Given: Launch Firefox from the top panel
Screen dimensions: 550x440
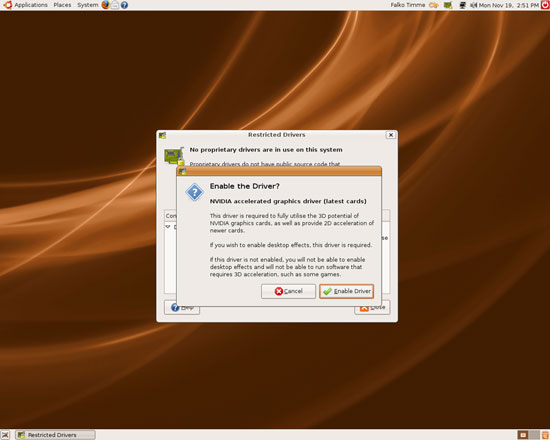Looking at the screenshot, I should [105, 5].
